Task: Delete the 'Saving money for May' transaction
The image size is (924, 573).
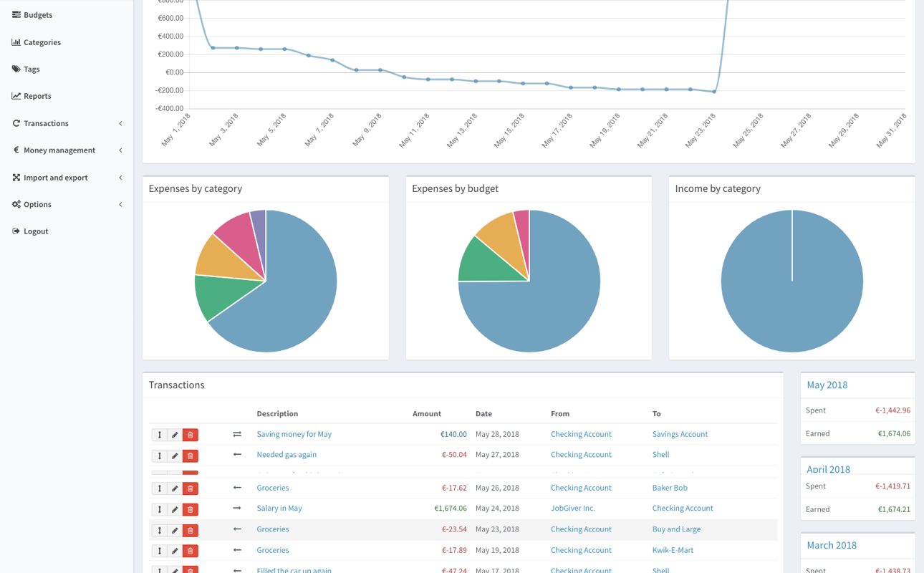Action: coord(191,435)
